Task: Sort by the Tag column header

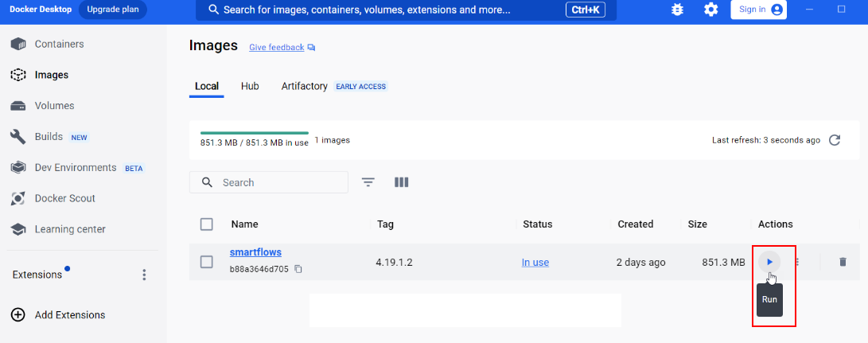Action: pyautogui.click(x=385, y=224)
